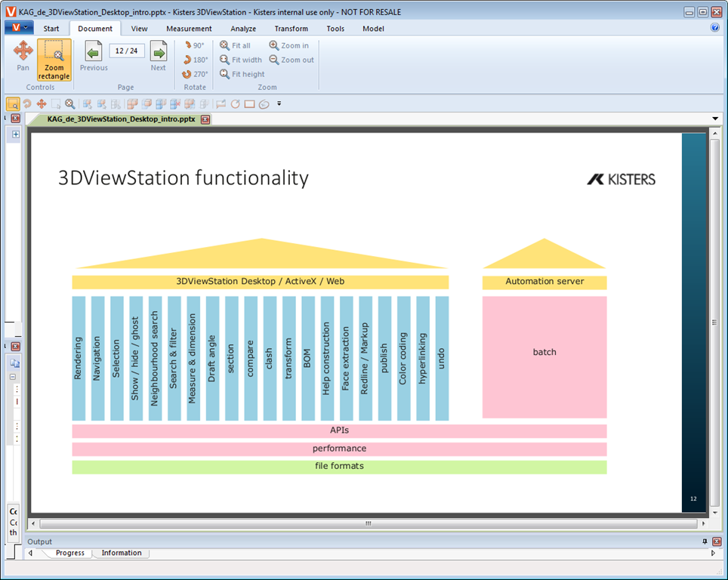The width and height of the screenshot is (728, 580).
Task: Click the circle markup icon
Action: point(236,103)
